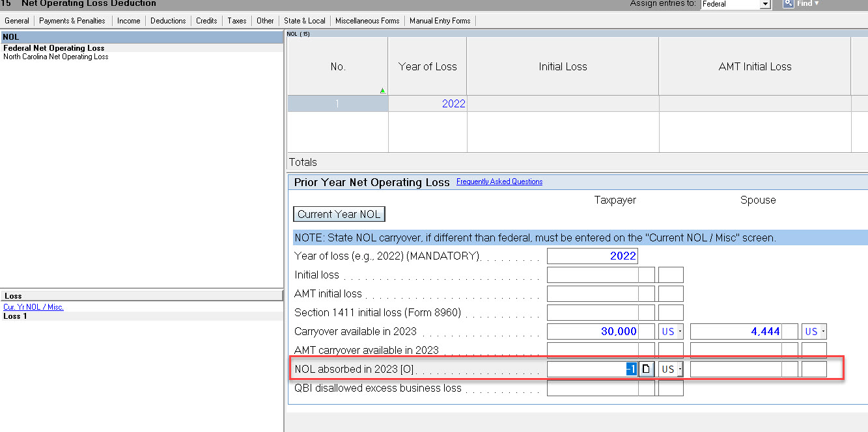Open the Manual Entry Forms tab
Image resolution: width=868 pixels, height=432 pixels.
tap(440, 20)
